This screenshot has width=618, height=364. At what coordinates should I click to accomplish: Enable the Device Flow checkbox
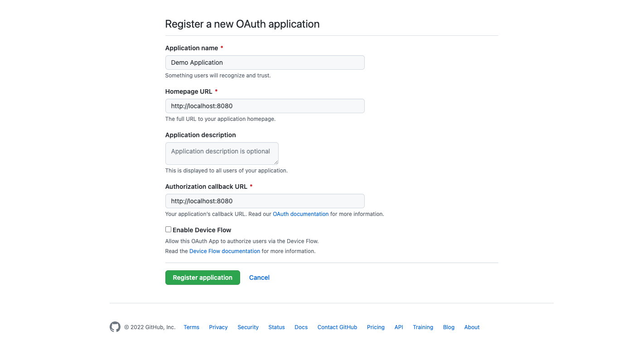point(168,230)
